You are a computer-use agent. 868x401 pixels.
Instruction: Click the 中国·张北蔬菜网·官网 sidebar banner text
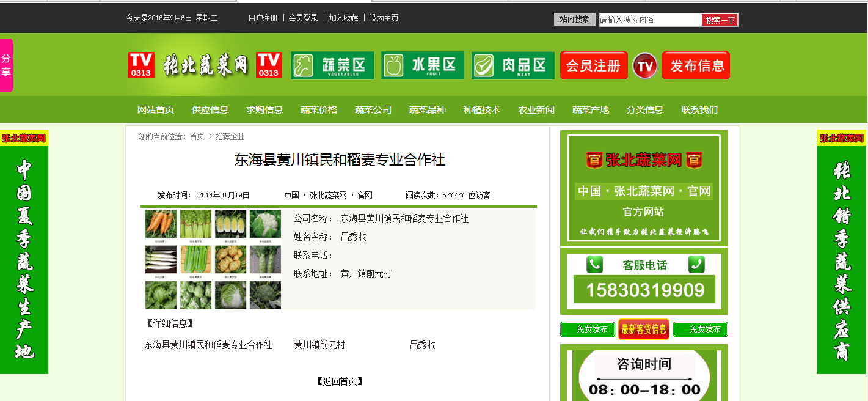(644, 191)
